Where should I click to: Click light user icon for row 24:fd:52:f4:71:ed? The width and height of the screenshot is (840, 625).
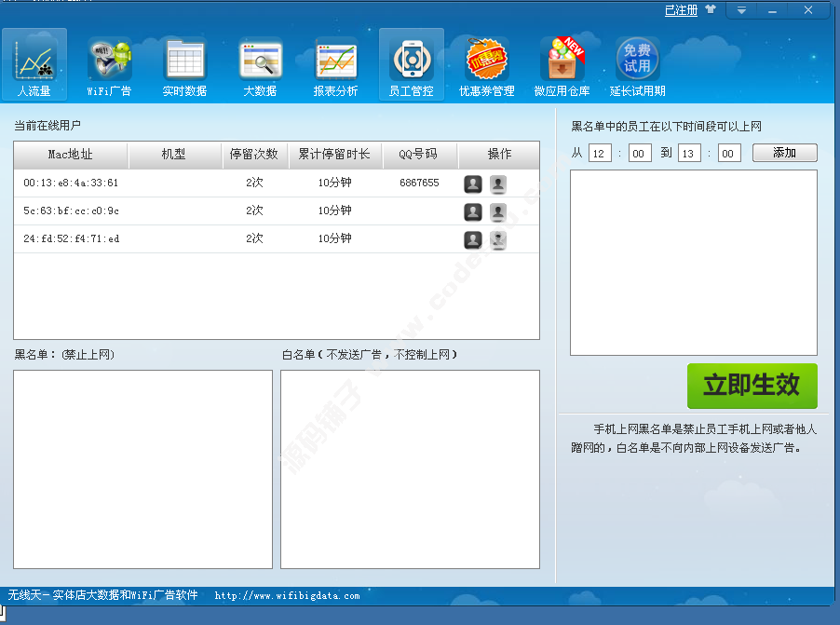click(497, 239)
